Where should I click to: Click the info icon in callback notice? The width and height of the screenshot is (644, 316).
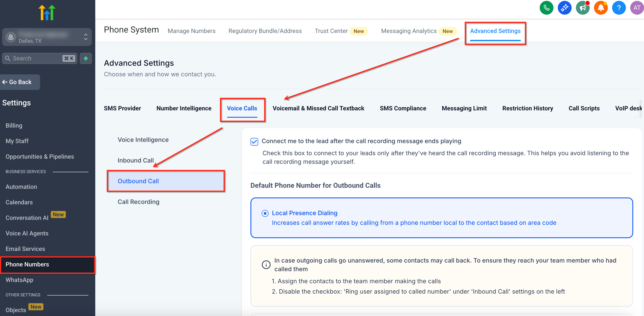point(266,264)
